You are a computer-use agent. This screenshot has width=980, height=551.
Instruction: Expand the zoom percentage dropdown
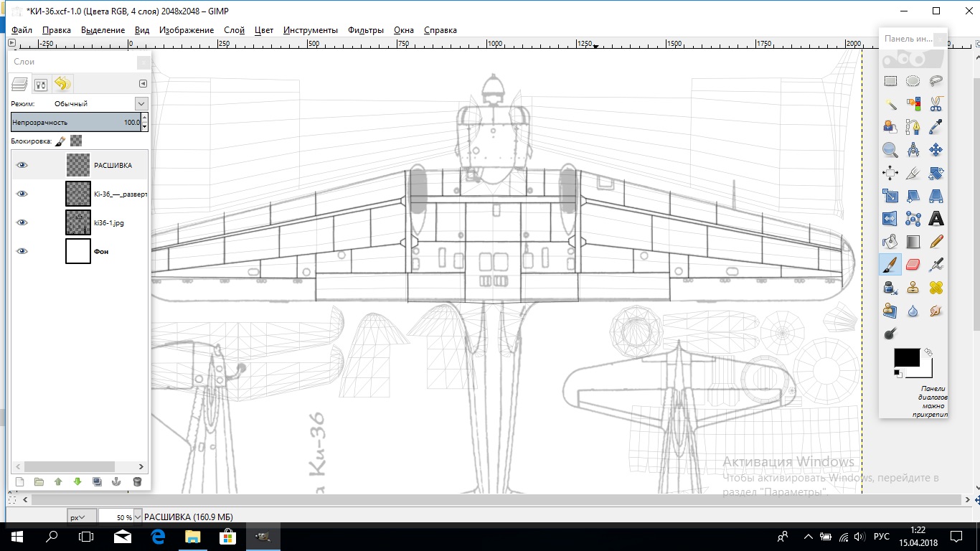[x=137, y=517]
